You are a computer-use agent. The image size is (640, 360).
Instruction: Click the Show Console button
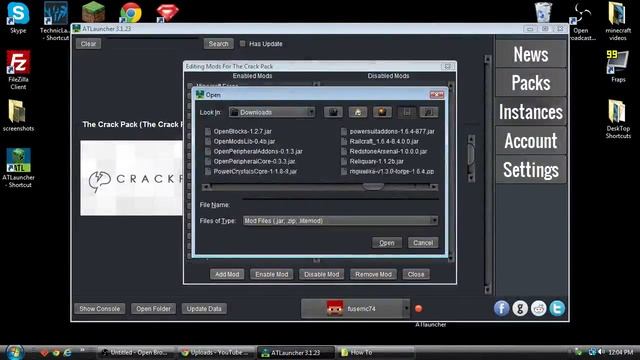[x=100, y=309]
